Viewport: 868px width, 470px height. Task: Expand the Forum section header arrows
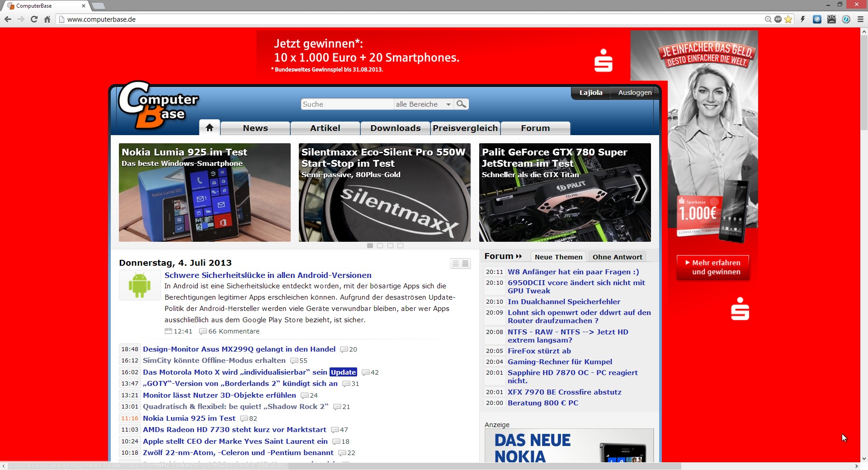click(x=519, y=256)
